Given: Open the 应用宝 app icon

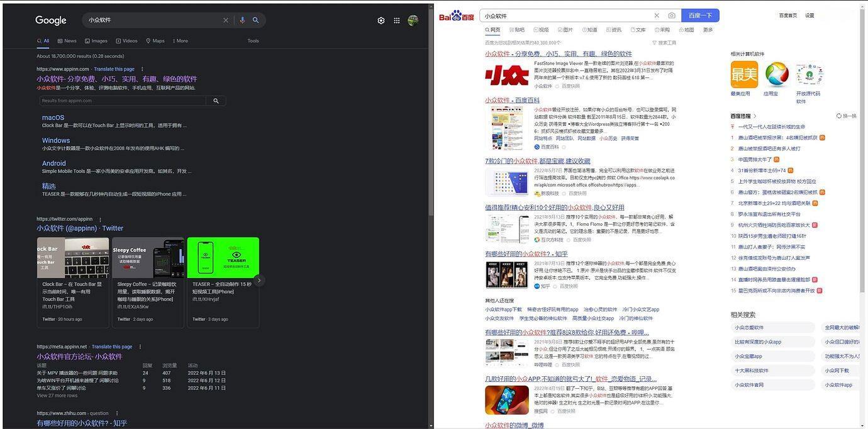Looking at the screenshot, I should tap(777, 75).
